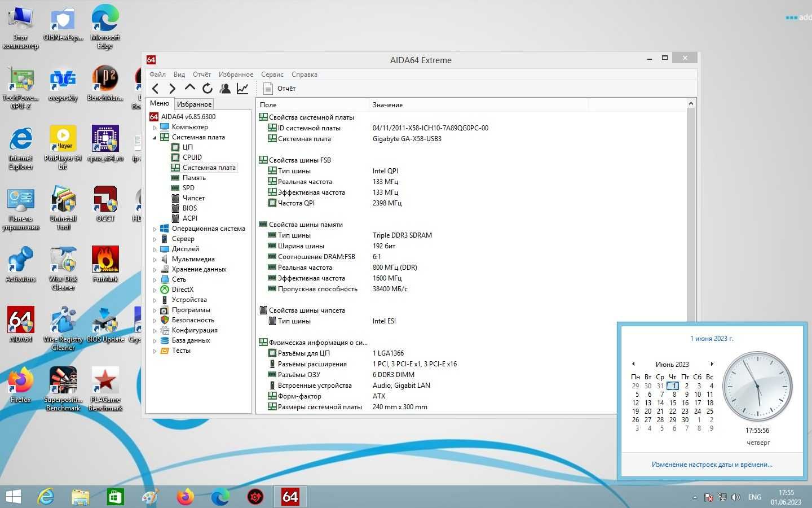Expand the Операционная система tree node
This screenshot has width=812, height=508.
point(155,229)
